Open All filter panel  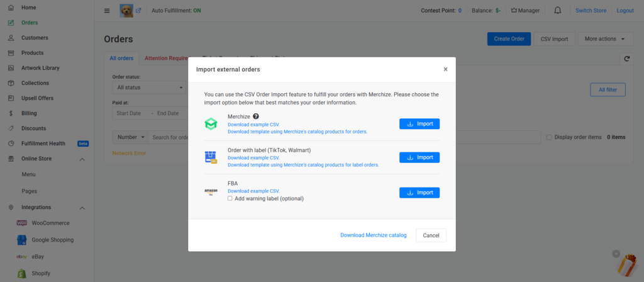(608, 89)
